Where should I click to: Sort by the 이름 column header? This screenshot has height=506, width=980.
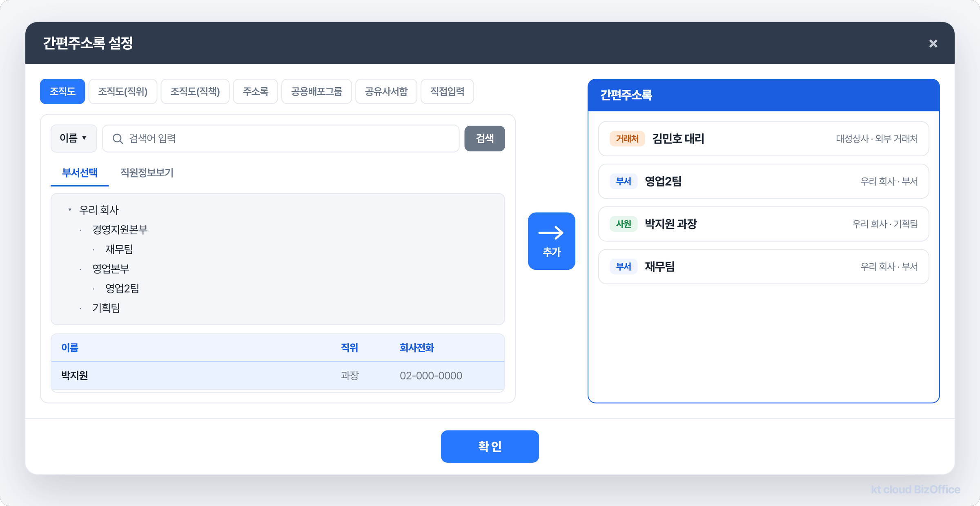70,348
